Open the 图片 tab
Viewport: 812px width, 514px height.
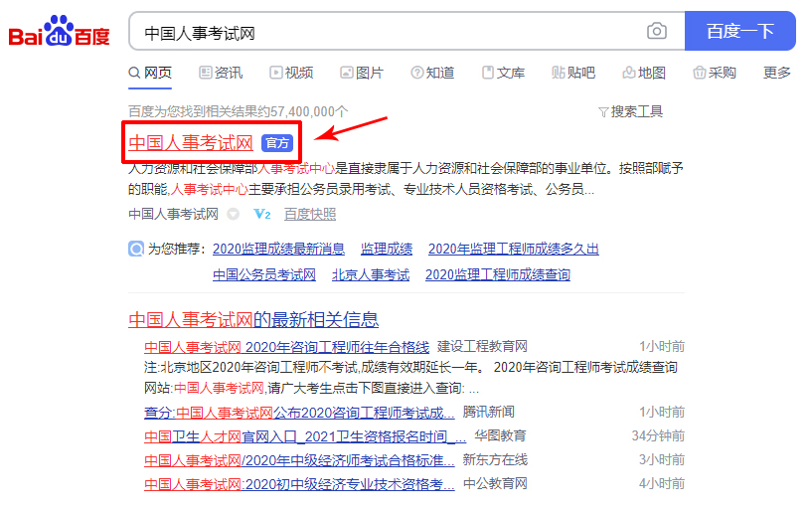point(362,73)
